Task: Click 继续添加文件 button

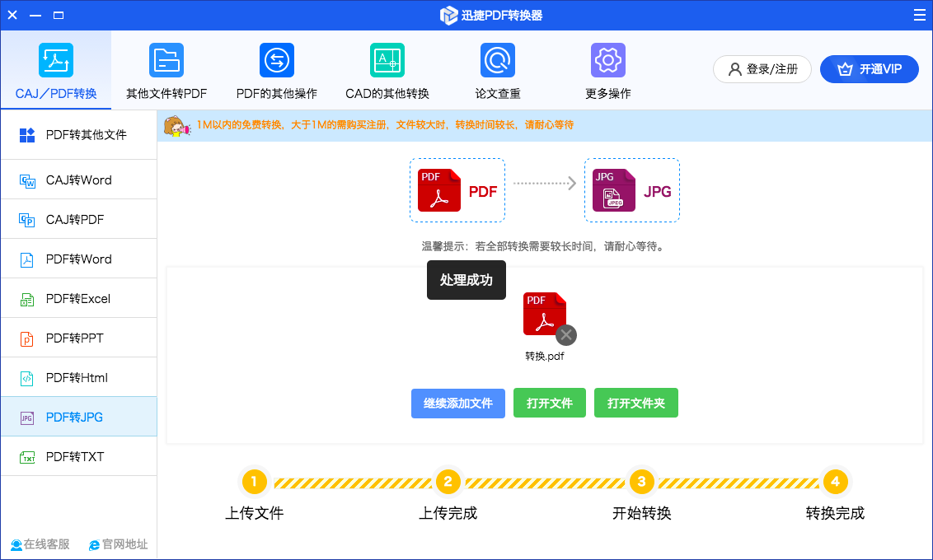Action: pyautogui.click(x=458, y=404)
